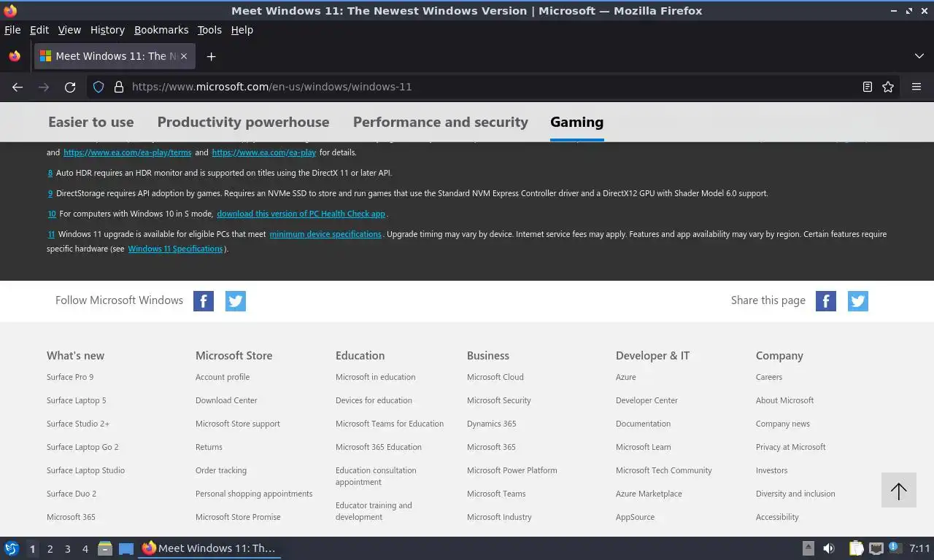The height and width of the screenshot is (560, 934).
Task: Open the View menu
Action: pos(69,30)
